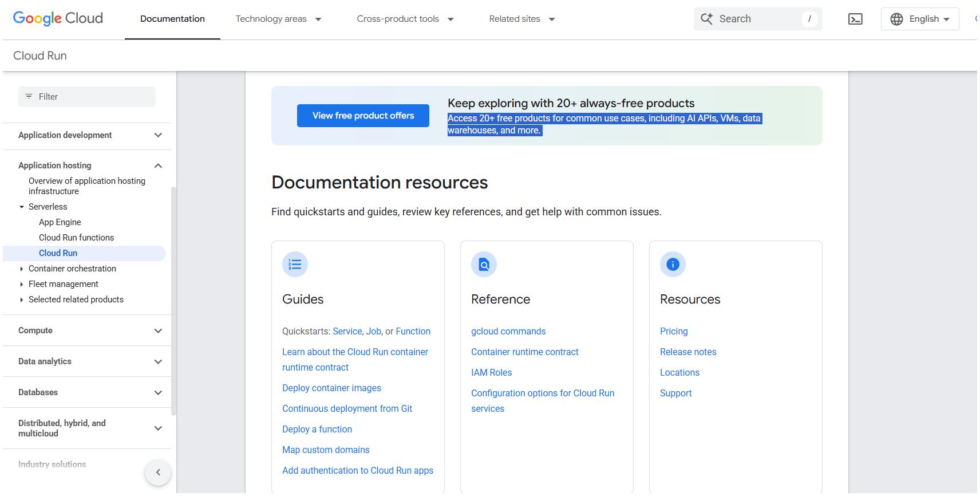Open the Release notes link
This screenshot has width=980, height=496.
[688, 352]
